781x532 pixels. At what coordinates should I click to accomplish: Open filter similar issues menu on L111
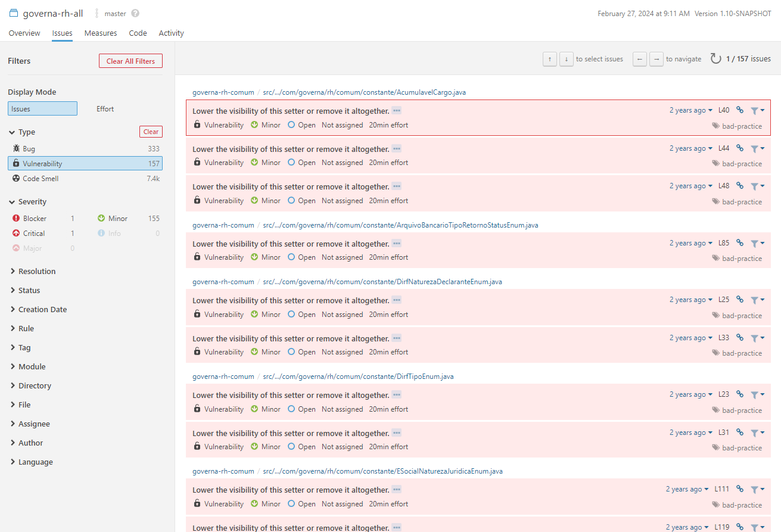click(757, 489)
